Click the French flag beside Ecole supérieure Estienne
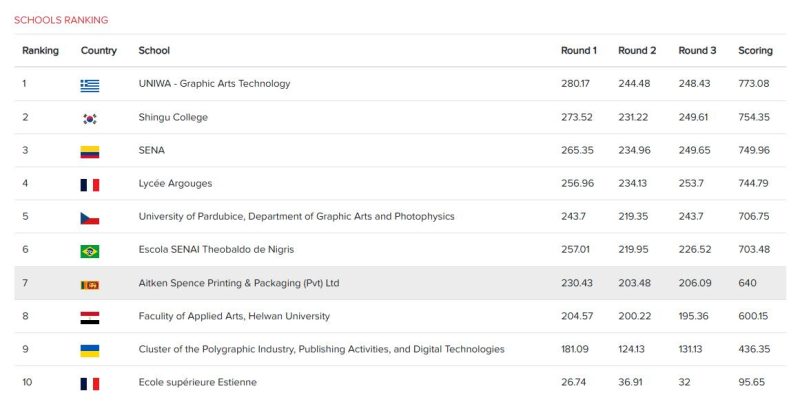The height and width of the screenshot is (404, 800). click(90, 384)
